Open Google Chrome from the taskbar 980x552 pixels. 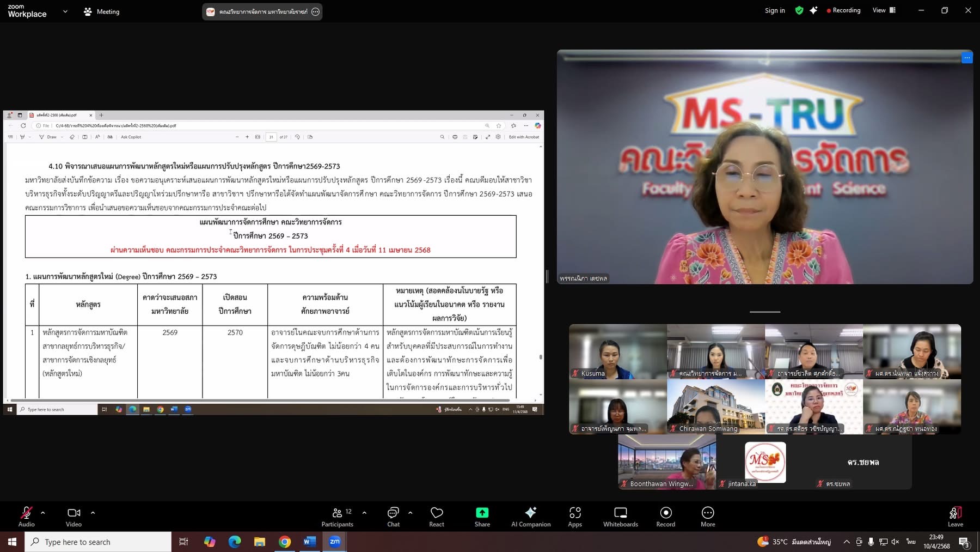[284, 542]
